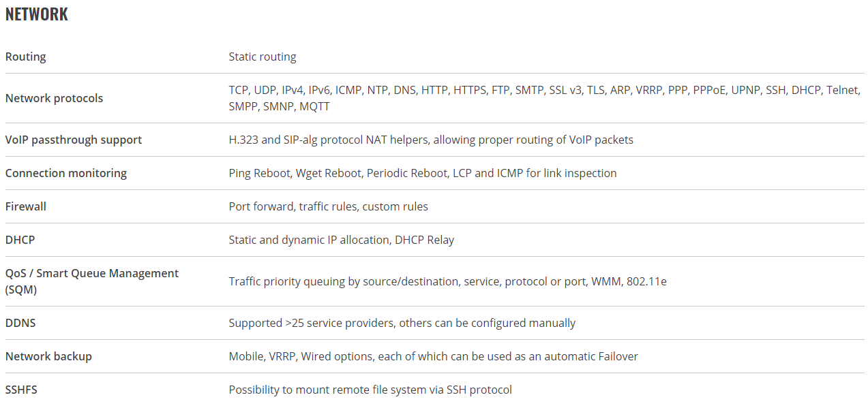
Task: Click the NETWORK section heading
Action: pos(37,14)
